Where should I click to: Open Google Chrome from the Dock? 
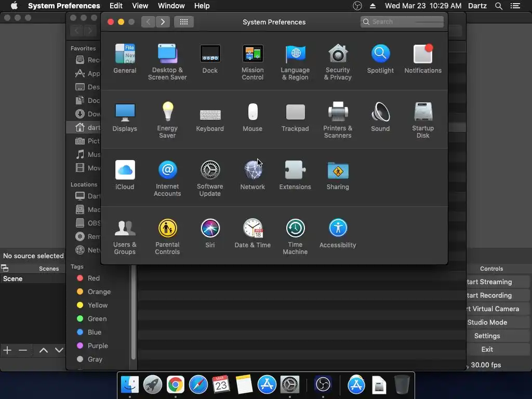pyautogui.click(x=176, y=384)
